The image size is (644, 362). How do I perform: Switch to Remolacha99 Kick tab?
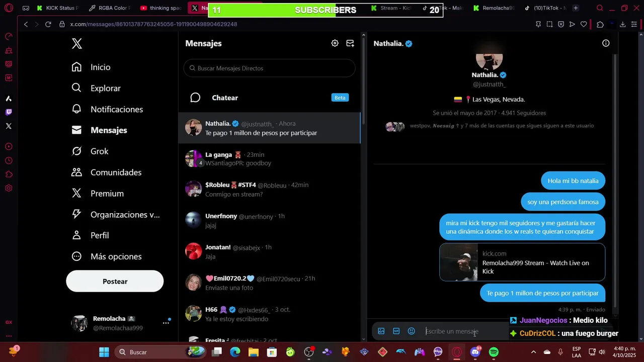494,8
